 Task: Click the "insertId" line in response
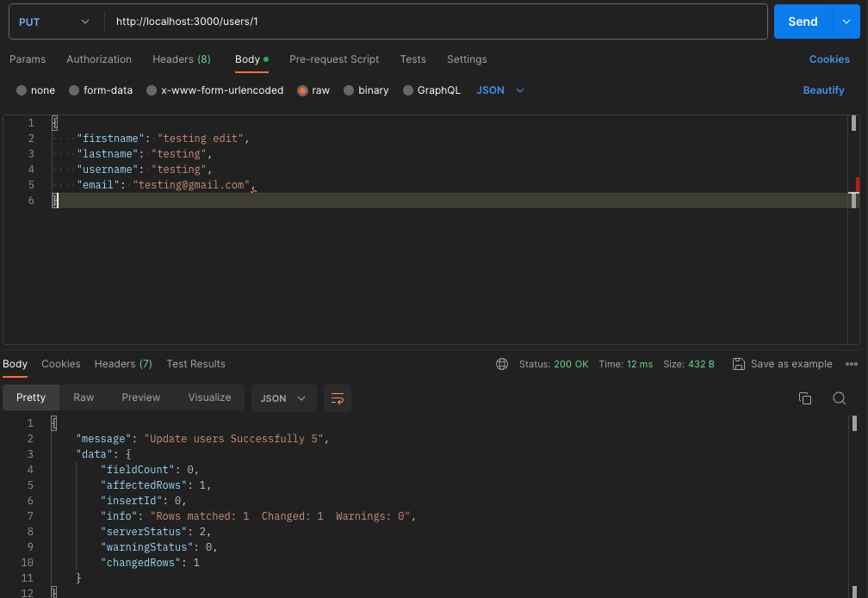[x=144, y=501]
